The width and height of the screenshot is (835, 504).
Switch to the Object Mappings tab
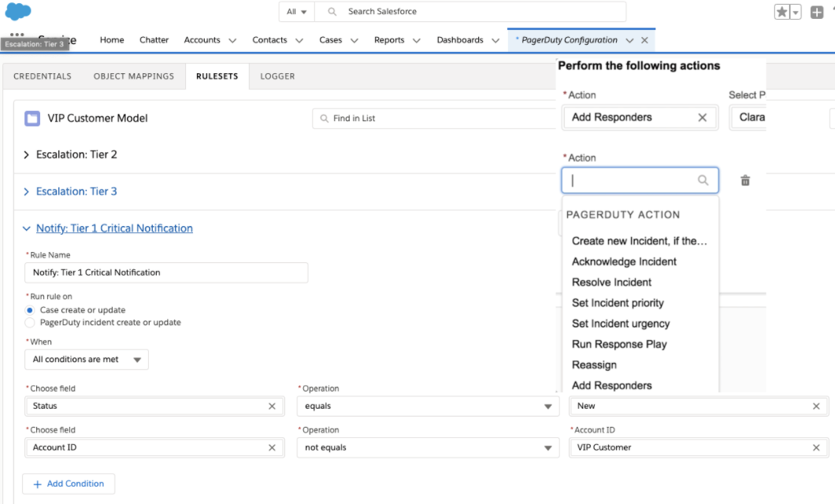pyautogui.click(x=134, y=76)
